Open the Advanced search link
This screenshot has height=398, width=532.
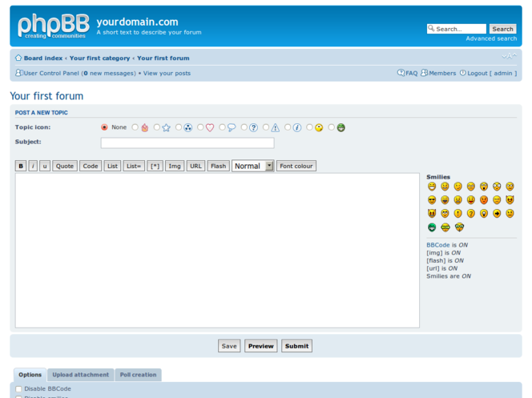[491, 38]
